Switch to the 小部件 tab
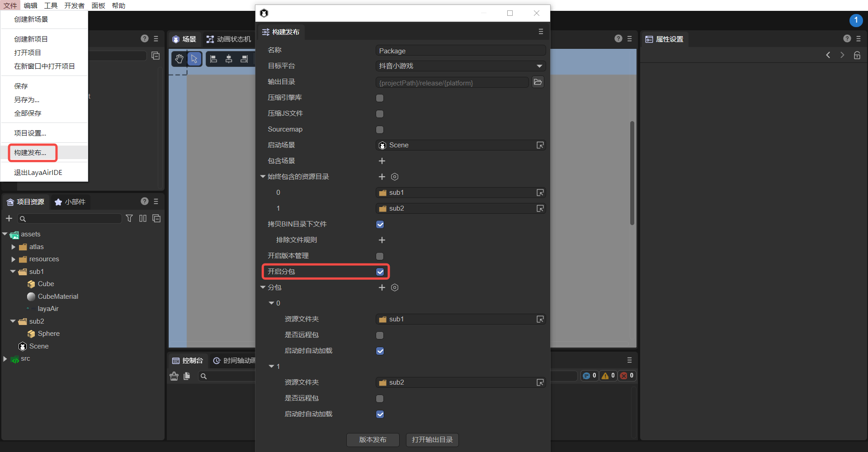Image resolution: width=868 pixels, height=452 pixels. pos(70,202)
